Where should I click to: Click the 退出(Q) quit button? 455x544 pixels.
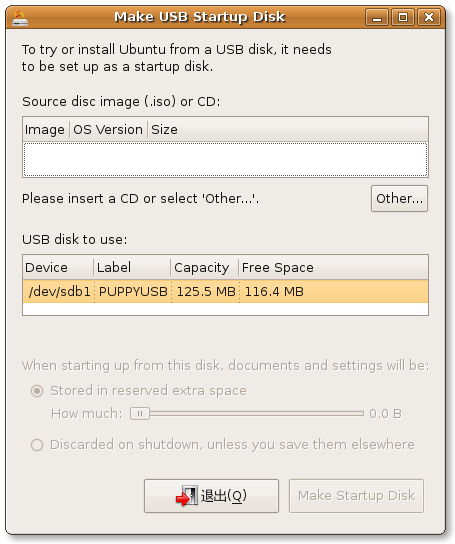[211, 496]
